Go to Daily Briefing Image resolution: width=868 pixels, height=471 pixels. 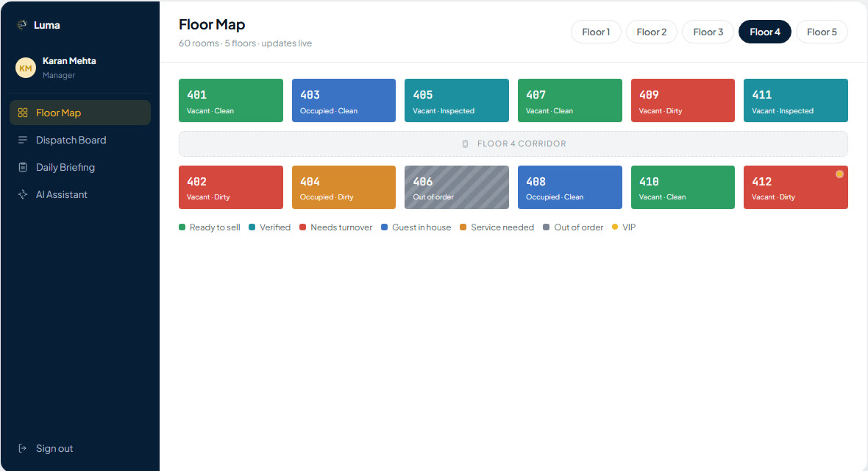click(80, 167)
